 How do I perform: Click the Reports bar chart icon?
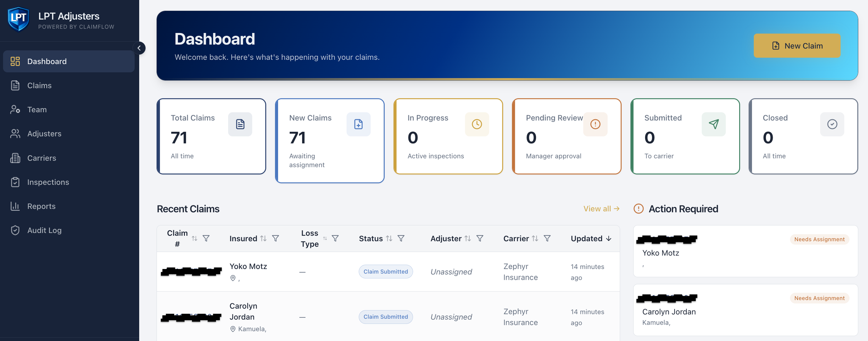(15, 206)
